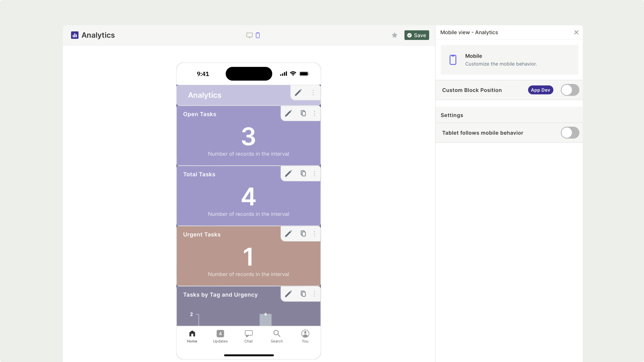Toggle Custom Block Position switch

tap(570, 90)
